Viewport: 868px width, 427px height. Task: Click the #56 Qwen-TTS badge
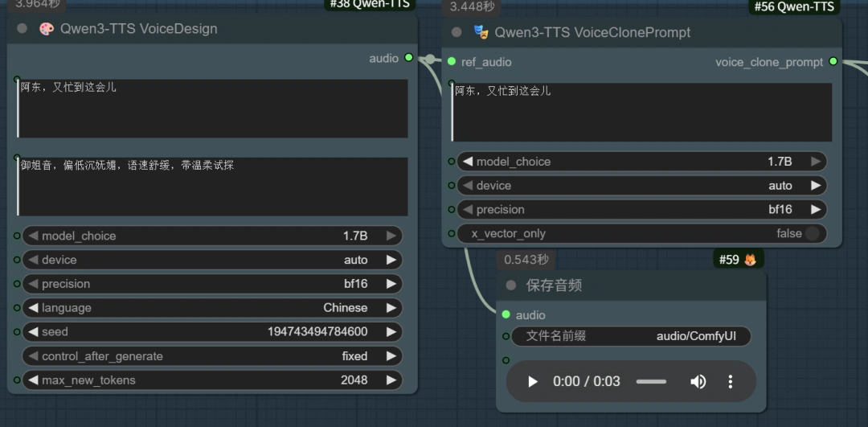click(794, 6)
